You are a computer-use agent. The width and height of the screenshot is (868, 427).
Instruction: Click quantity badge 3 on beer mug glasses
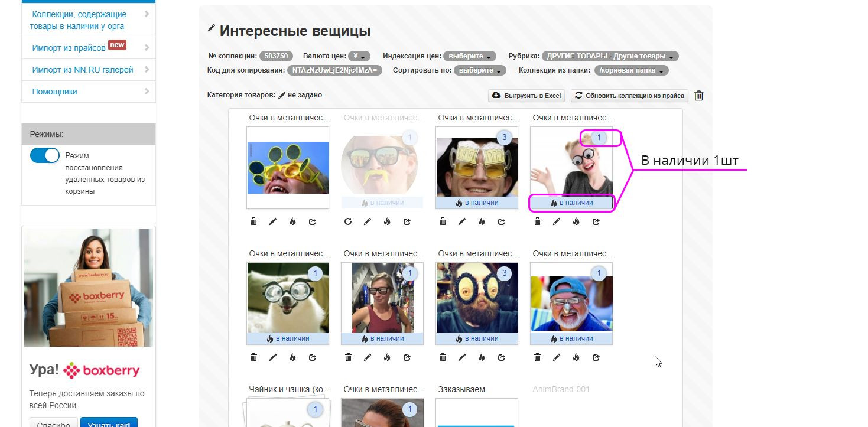(504, 138)
